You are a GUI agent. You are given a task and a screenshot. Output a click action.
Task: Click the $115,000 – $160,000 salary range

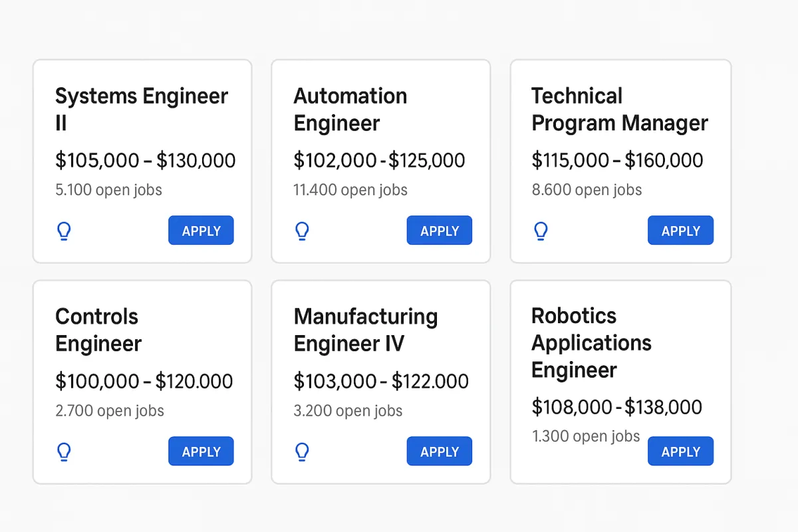coord(617,160)
